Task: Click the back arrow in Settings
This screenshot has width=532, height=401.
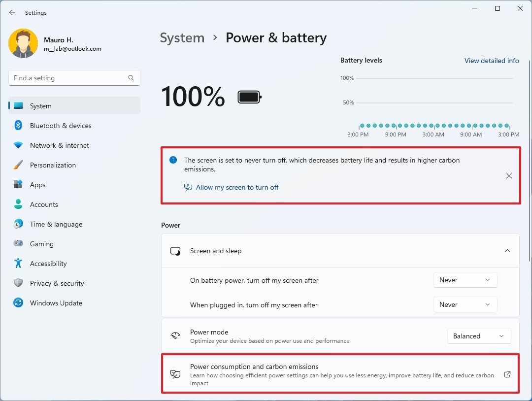Action: (x=12, y=13)
